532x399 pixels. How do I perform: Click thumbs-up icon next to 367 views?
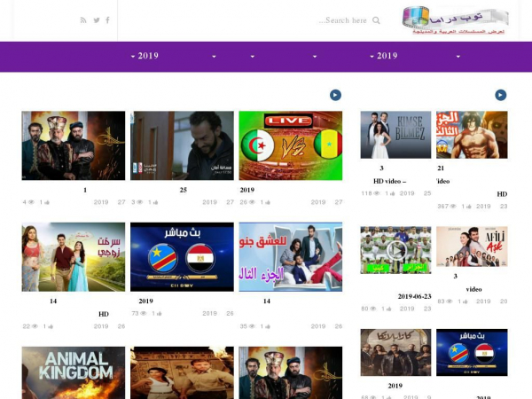468,207
